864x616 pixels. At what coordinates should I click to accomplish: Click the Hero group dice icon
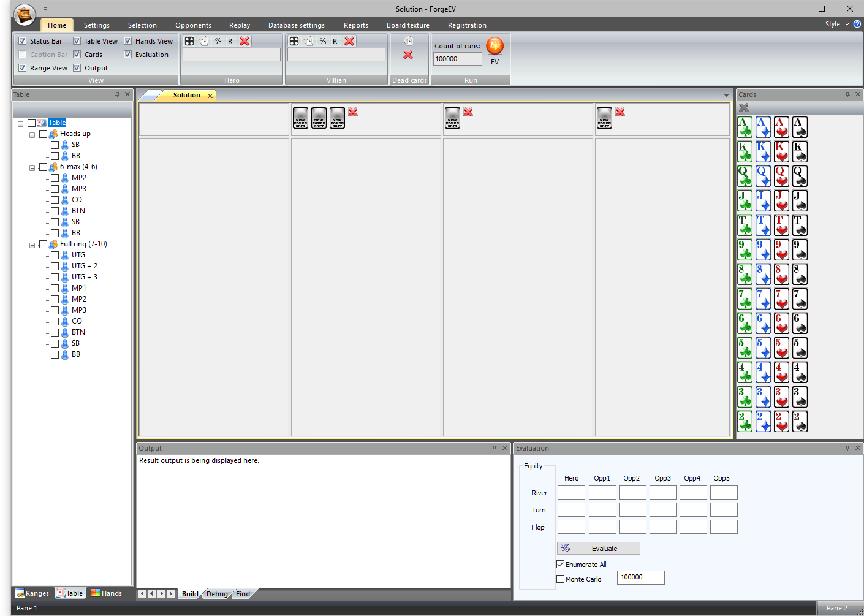coord(189,41)
